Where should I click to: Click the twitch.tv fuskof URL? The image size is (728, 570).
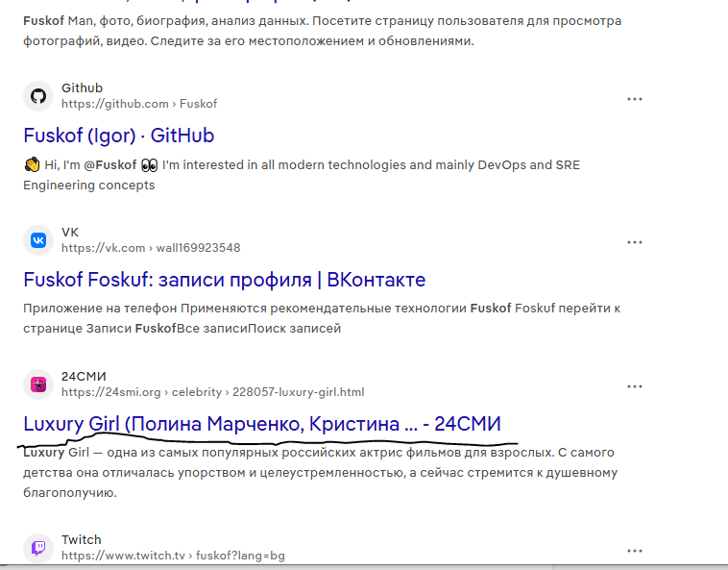tap(173, 556)
